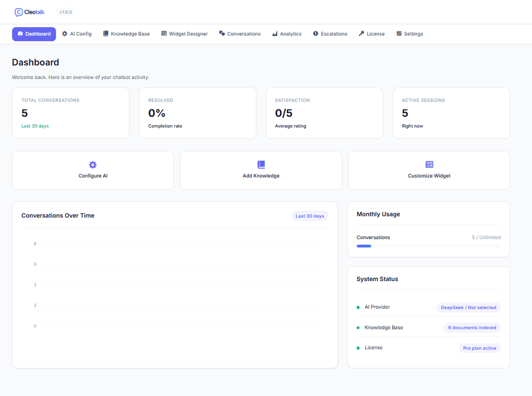Open the Analytics tab
The image size is (532, 396).
click(287, 34)
